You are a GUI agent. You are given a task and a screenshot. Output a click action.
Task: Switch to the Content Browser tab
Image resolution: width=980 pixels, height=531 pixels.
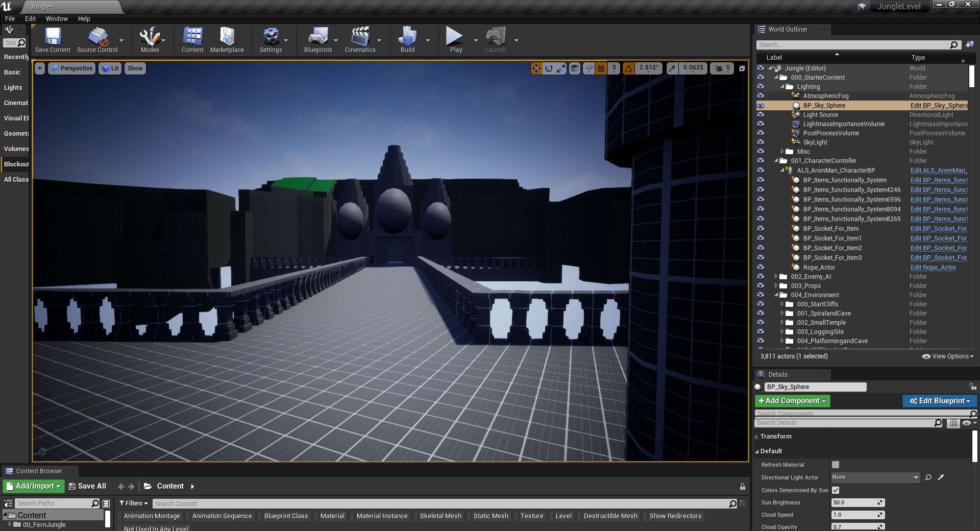[x=39, y=471]
